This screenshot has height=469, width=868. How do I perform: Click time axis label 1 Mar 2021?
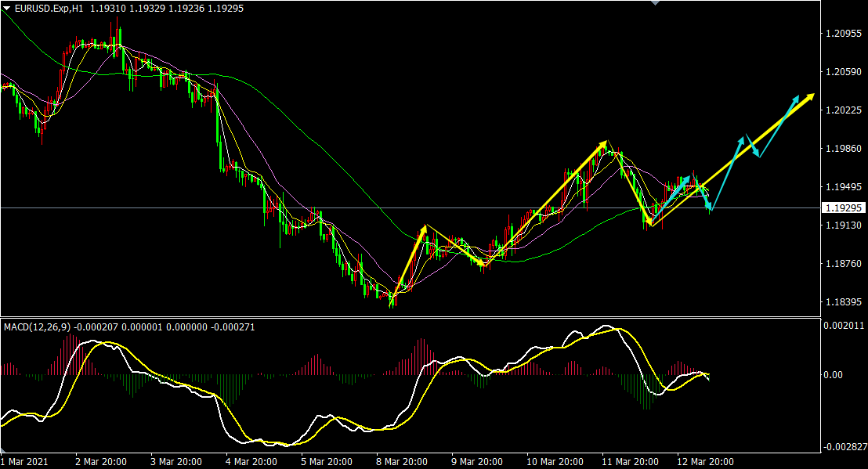[x=24, y=462]
